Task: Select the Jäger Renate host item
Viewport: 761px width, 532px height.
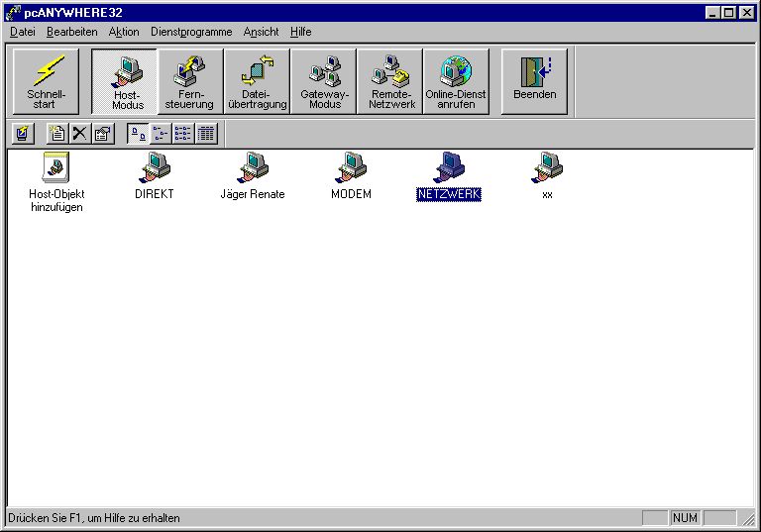Action: (253, 175)
